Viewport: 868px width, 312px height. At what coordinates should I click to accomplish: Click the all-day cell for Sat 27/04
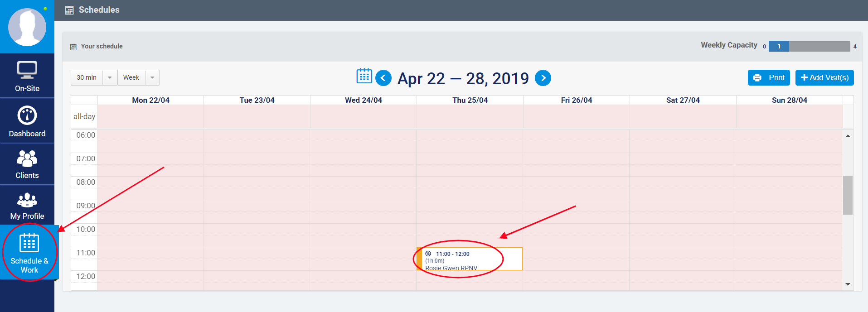[x=683, y=116]
